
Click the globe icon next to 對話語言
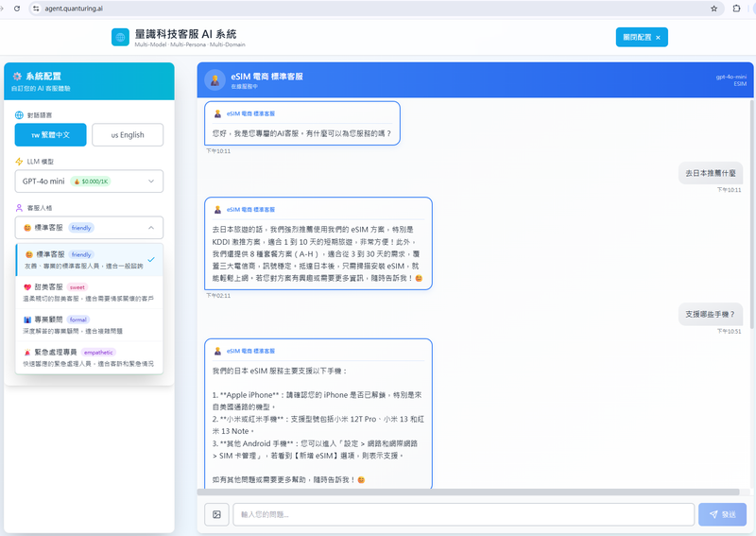19,115
